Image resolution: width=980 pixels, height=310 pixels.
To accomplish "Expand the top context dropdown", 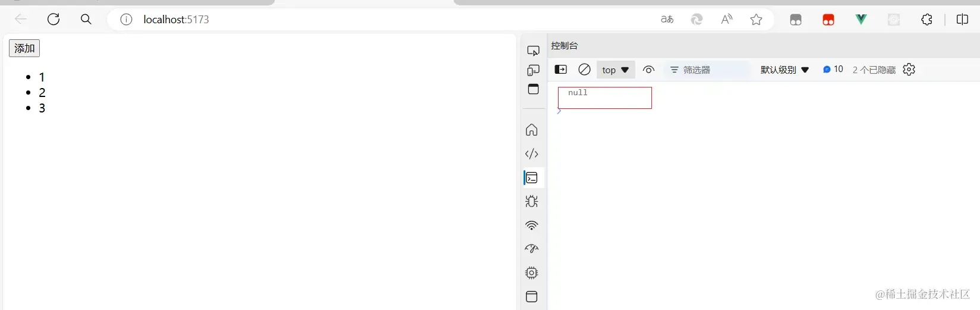I will click(616, 70).
